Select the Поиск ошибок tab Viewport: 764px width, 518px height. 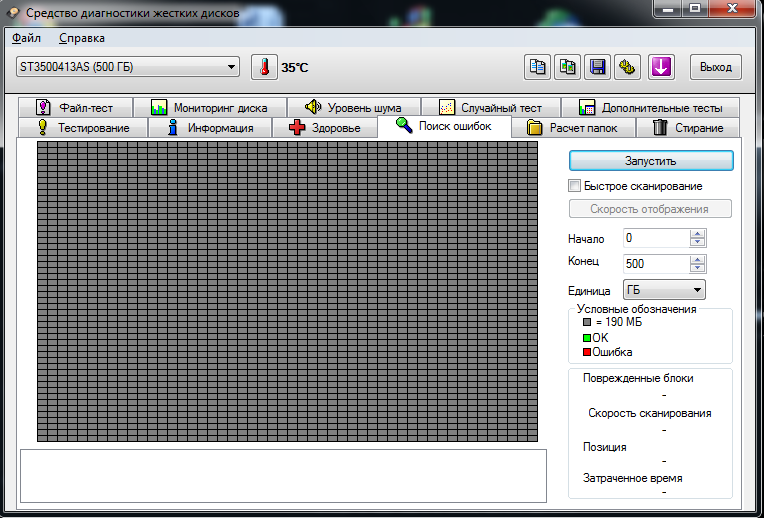click(444, 126)
